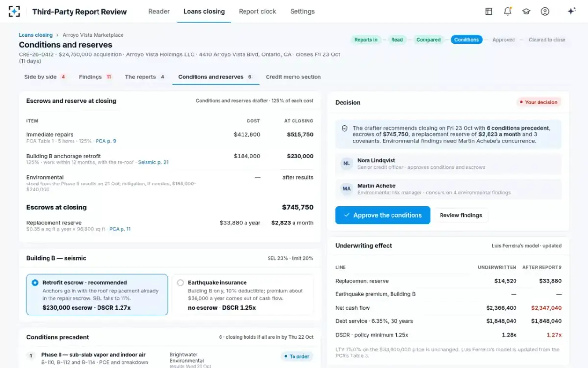Click the Reports in progress step
This screenshot has height=368, width=588.
[366, 40]
